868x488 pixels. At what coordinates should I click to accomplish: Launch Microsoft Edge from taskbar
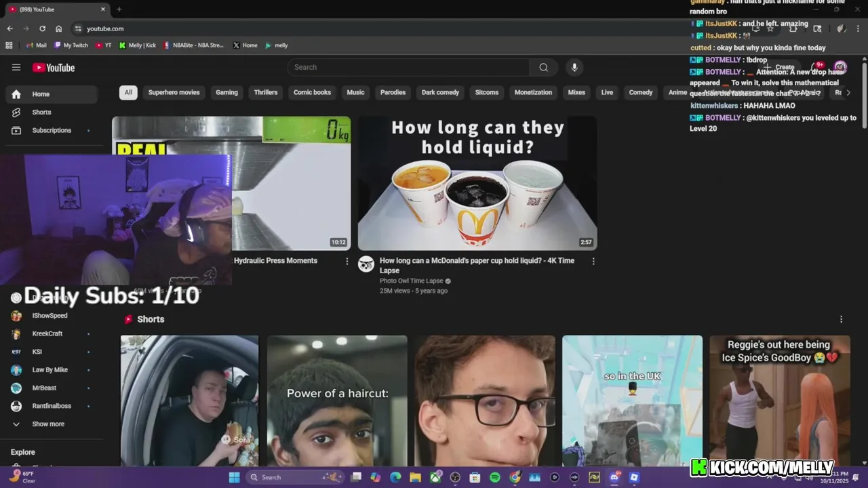point(395,477)
